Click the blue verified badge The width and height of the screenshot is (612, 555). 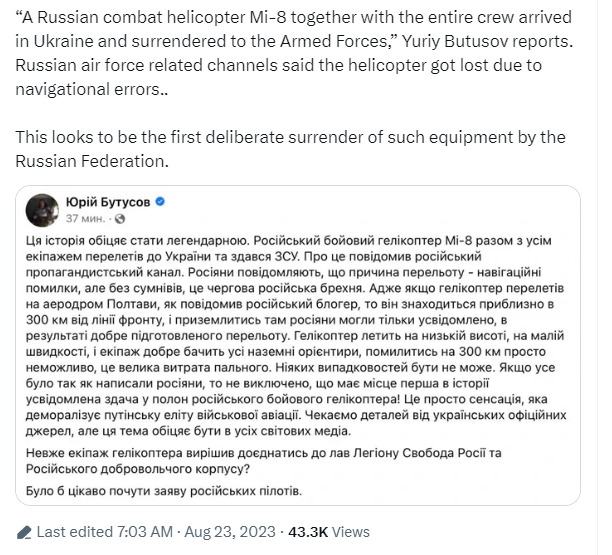pyautogui.click(x=161, y=202)
